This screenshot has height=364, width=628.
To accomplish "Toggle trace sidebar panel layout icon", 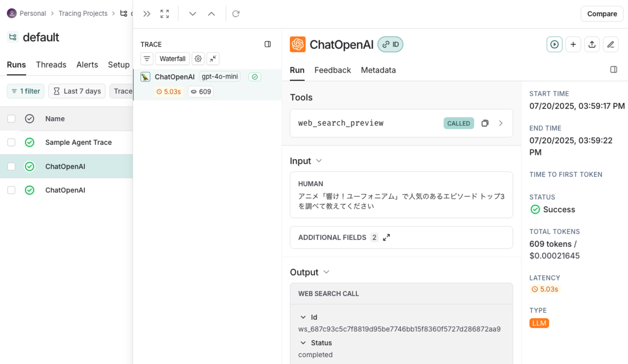I will [268, 44].
